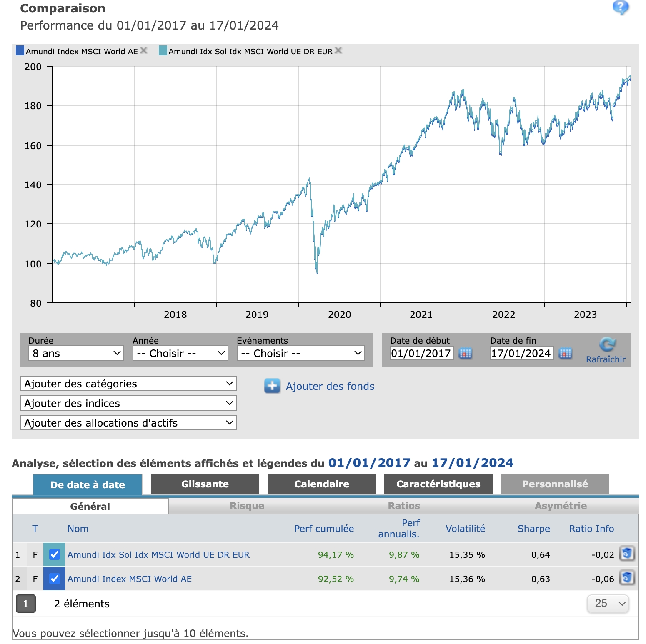Image resolution: width=646 pixels, height=644 pixels.
Task: Open details icon for Amundi Index MSCI World AE row
Action: (627, 578)
